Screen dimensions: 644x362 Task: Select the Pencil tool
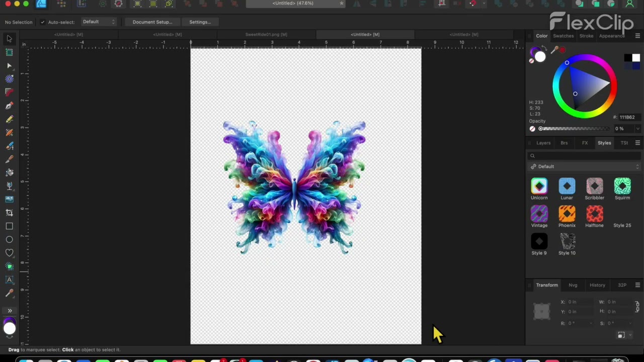pyautogui.click(x=9, y=119)
